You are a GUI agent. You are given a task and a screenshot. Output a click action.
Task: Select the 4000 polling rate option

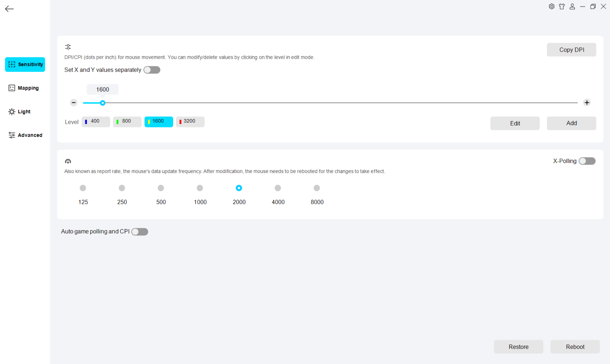pos(278,188)
